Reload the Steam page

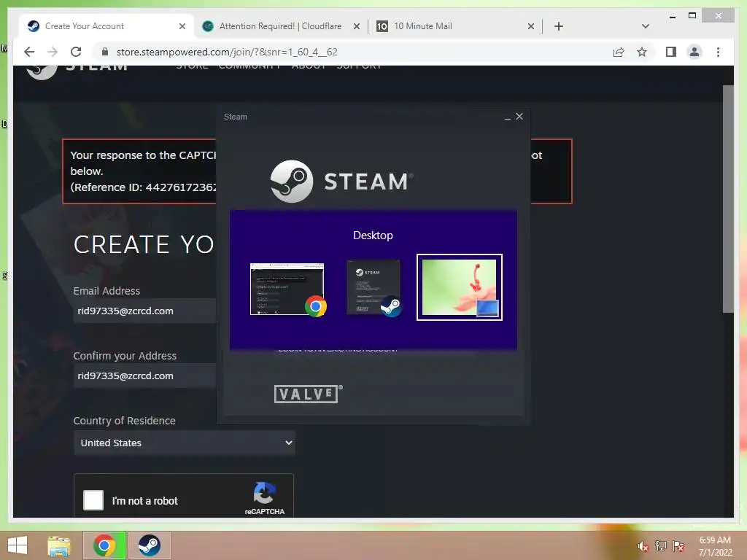click(x=76, y=52)
